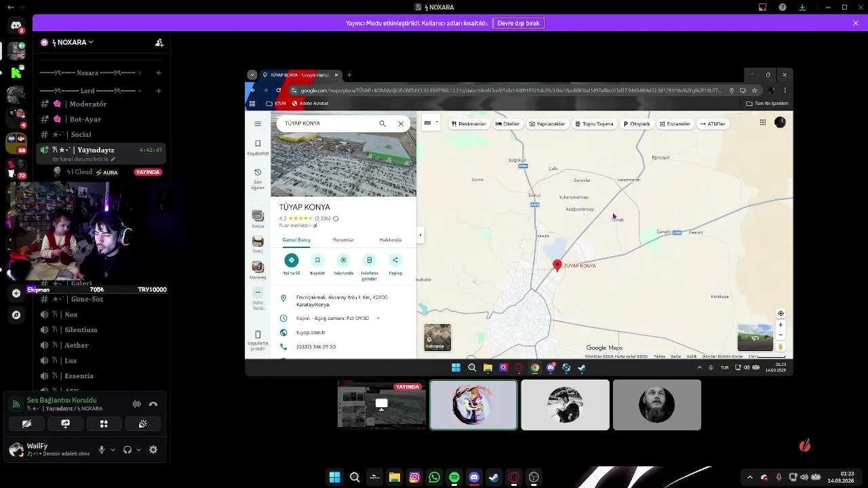This screenshot has width=868, height=488.
Task: Select the bearded man avatar participant tile
Action: (657, 405)
